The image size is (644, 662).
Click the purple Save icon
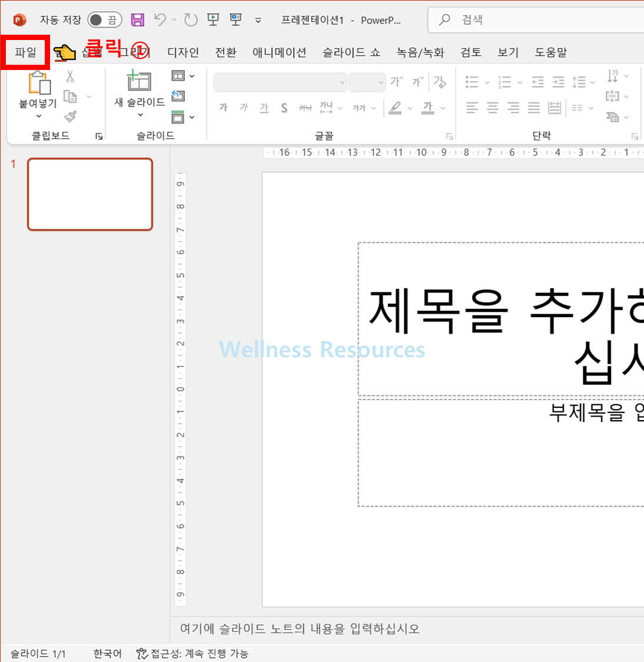[x=137, y=20]
